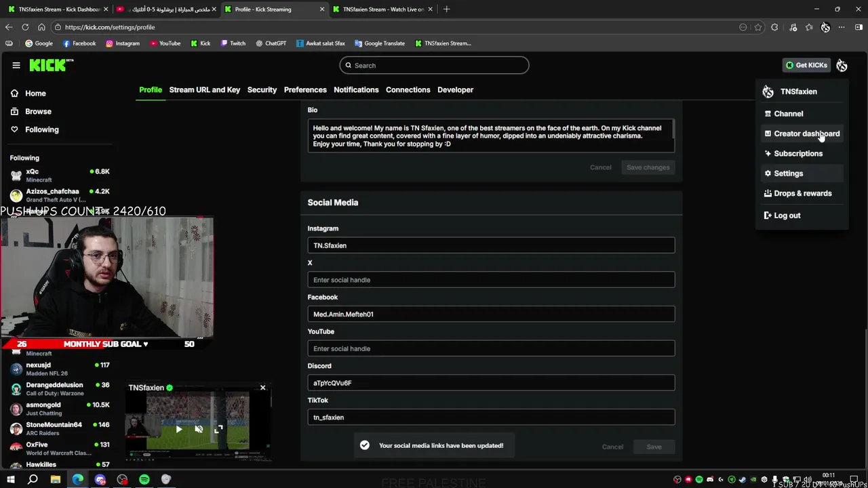868x488 pixels.
Task: Log out from the user menu
Action: (x=802, y=216)
